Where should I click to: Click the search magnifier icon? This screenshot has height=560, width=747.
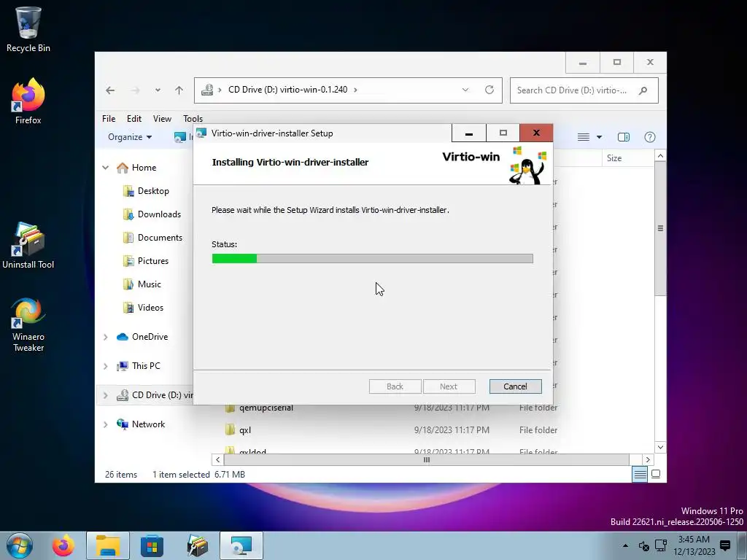tap(643, 90)
